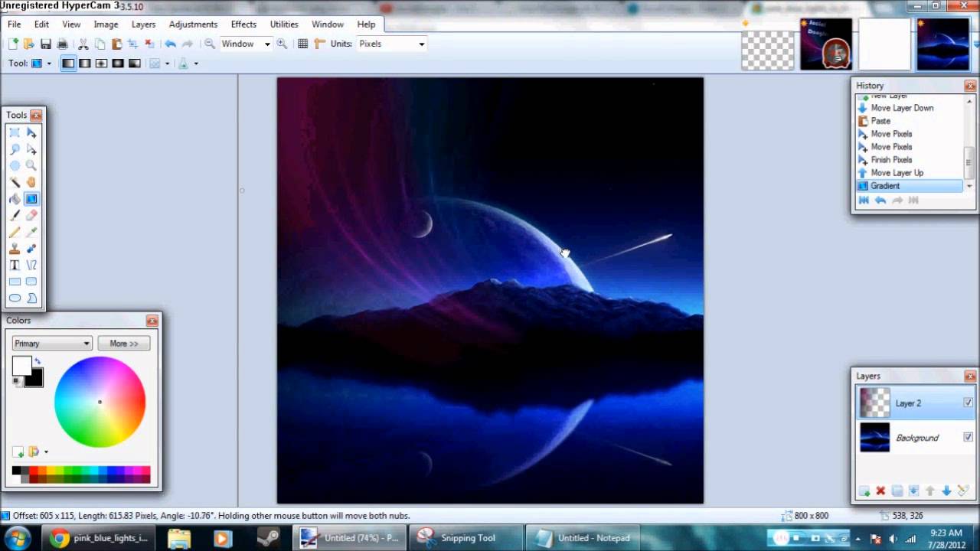Open the Primary color dropdown
This screenshot has height=551, width=980.
(x=52, y=344)
